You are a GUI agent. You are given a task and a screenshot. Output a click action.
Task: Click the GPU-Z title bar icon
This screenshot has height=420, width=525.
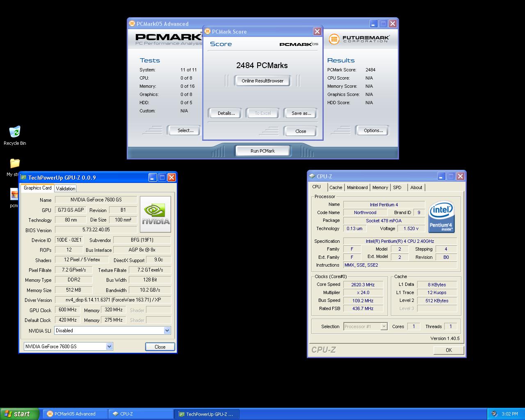(x=23, y=178)
